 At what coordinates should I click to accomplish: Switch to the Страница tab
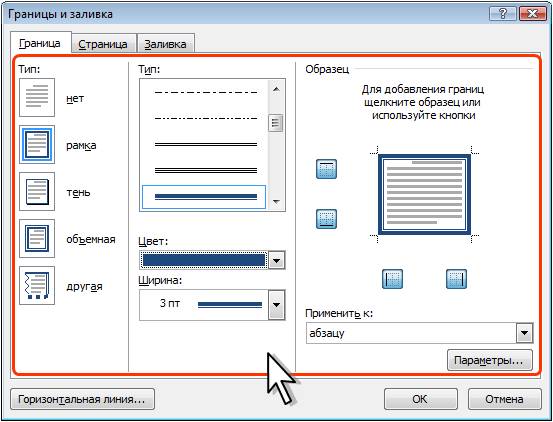pyautogui.click(x=103, y=44)
